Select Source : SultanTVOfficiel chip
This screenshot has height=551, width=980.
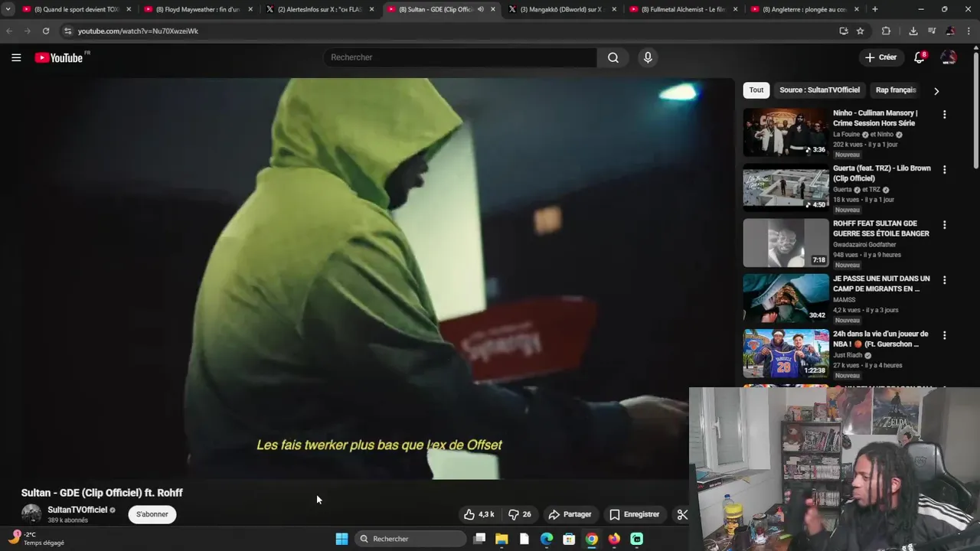[819, 90]
